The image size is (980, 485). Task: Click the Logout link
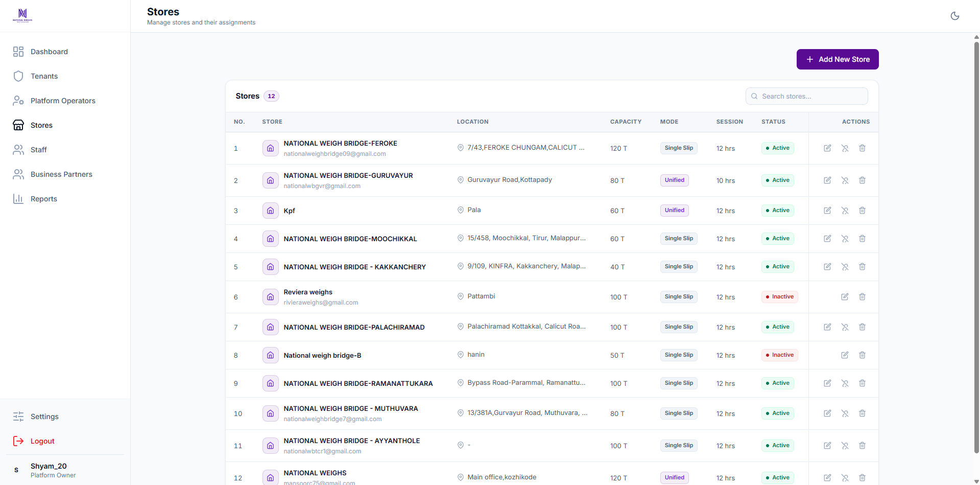(65, 441)
